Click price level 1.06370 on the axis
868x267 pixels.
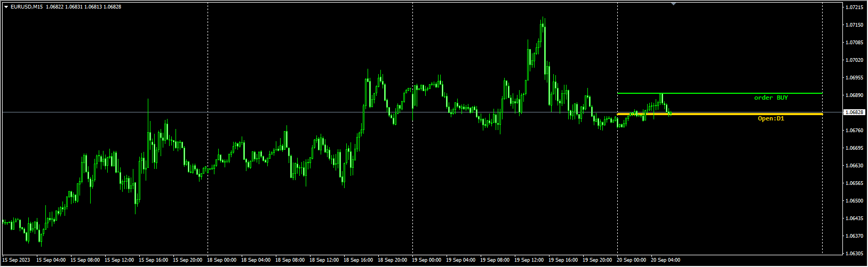click(x=855, y=236)
